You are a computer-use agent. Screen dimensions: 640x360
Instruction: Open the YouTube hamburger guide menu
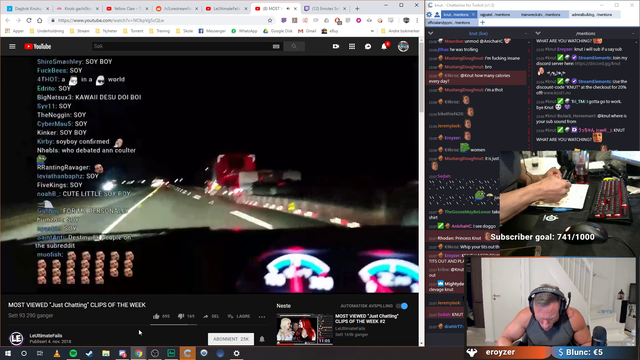pos(12,47)
